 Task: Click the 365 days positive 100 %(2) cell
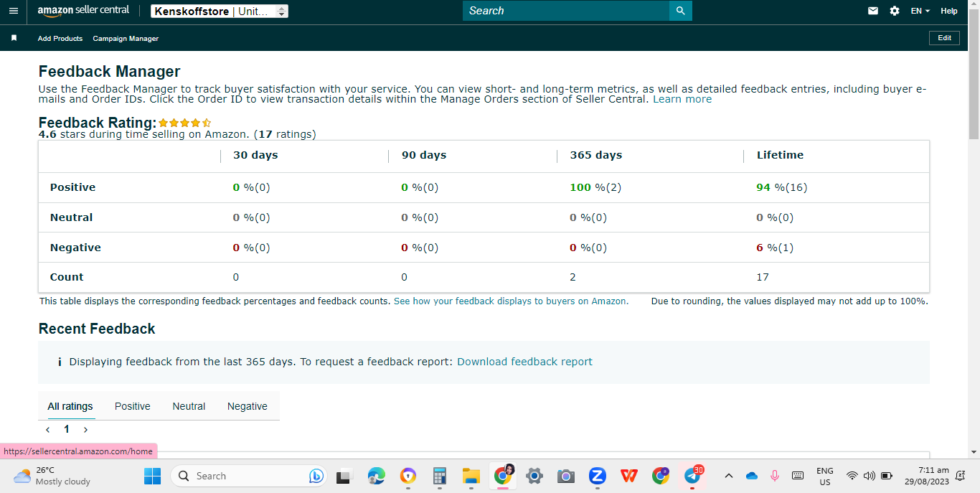tap(595, 187)
